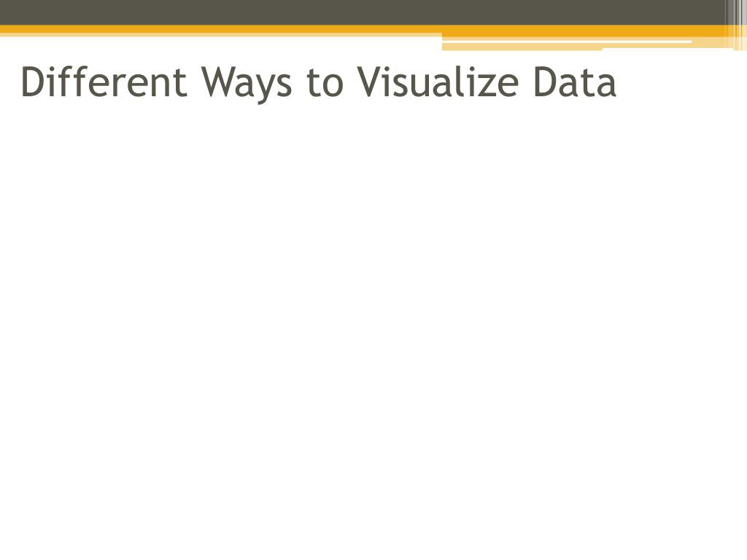The height and width of the screenshot is (560, 747).
Task: Click the pale orange bar beneath the orange stripe
Action: 522,47
